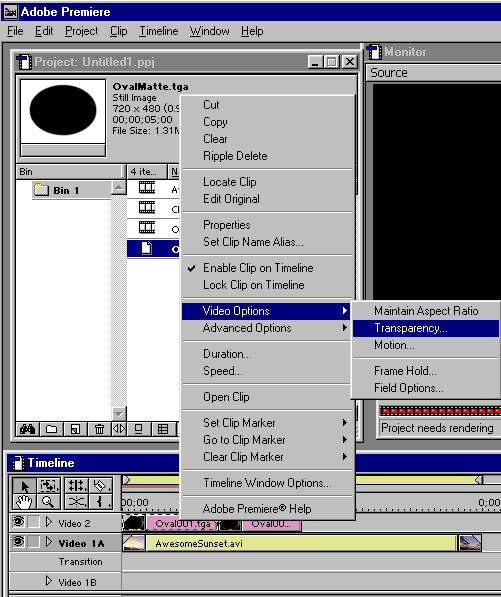Click the Find binoculars icon in Project window
The image size is (501, 597).
pos(28,429)
